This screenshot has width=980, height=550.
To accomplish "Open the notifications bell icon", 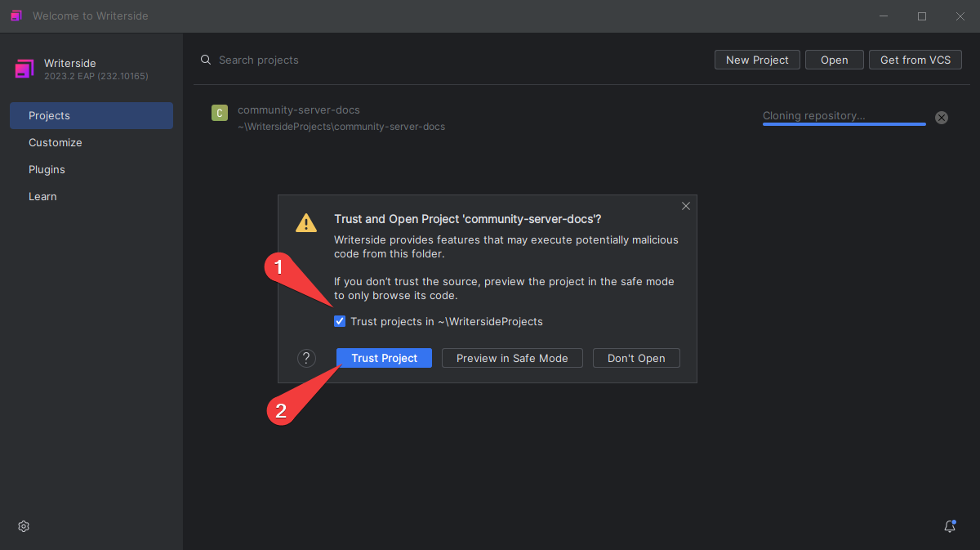I will click(950, 526).
